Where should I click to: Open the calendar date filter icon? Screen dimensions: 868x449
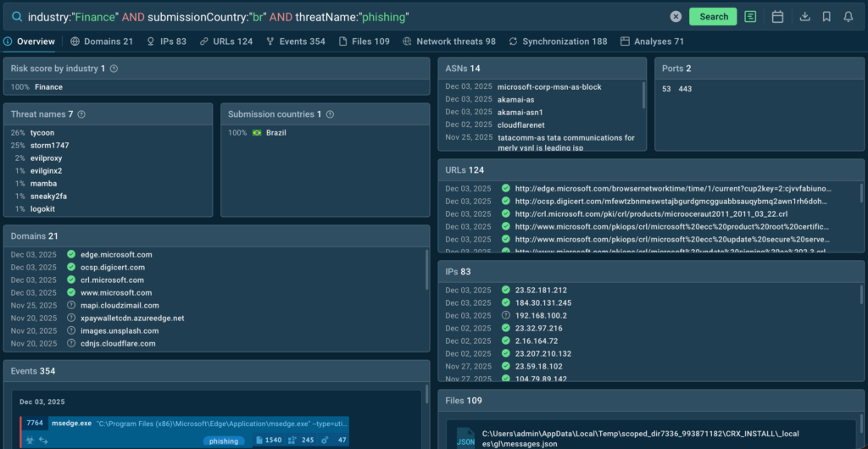click(777, 16)
